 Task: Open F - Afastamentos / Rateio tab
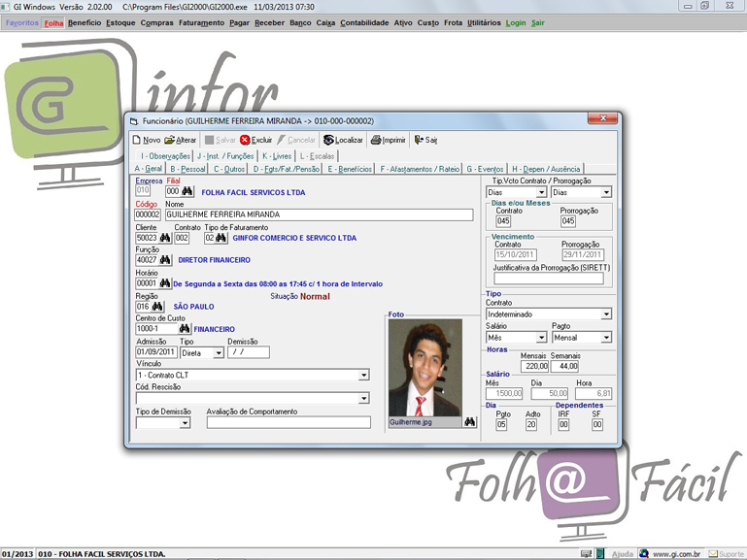pyautogui.click(x=420, y=169)
